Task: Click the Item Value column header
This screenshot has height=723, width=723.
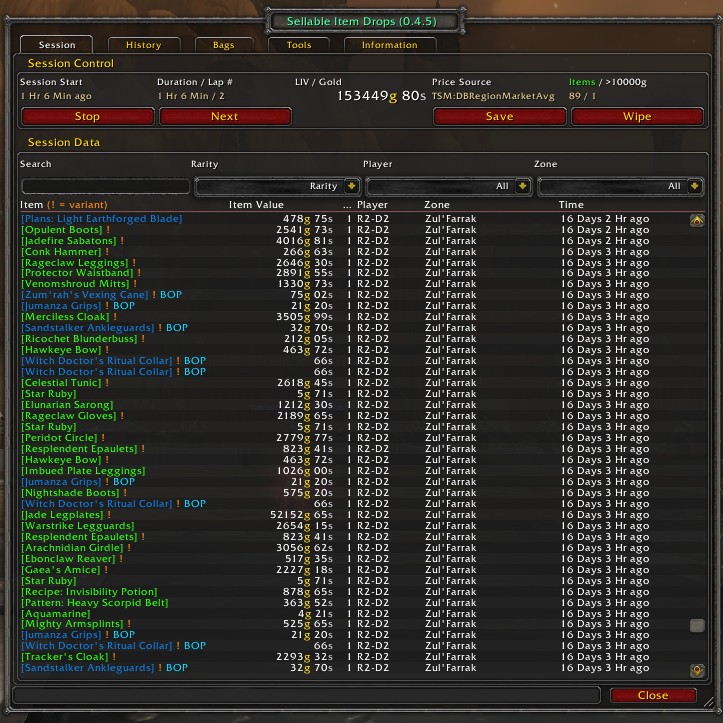Action: point(256,205)
